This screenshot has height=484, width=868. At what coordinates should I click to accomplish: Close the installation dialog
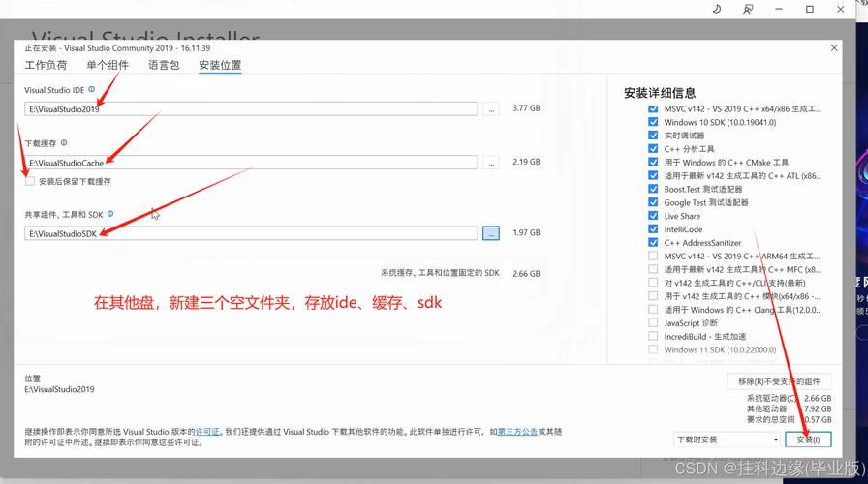pos(834,48)
